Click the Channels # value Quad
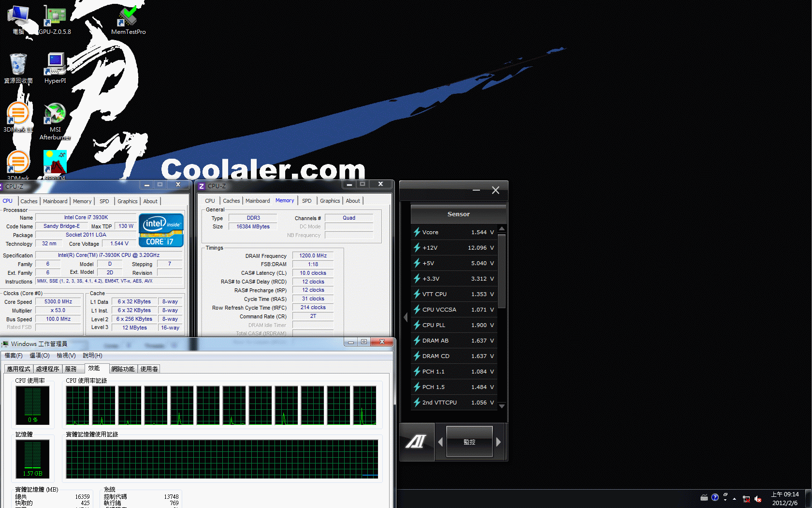 [x=349, y=218]
